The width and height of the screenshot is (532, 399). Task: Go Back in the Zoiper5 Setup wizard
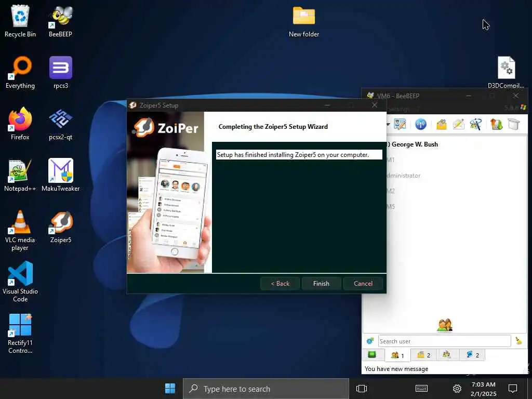[x=280, y=283]
